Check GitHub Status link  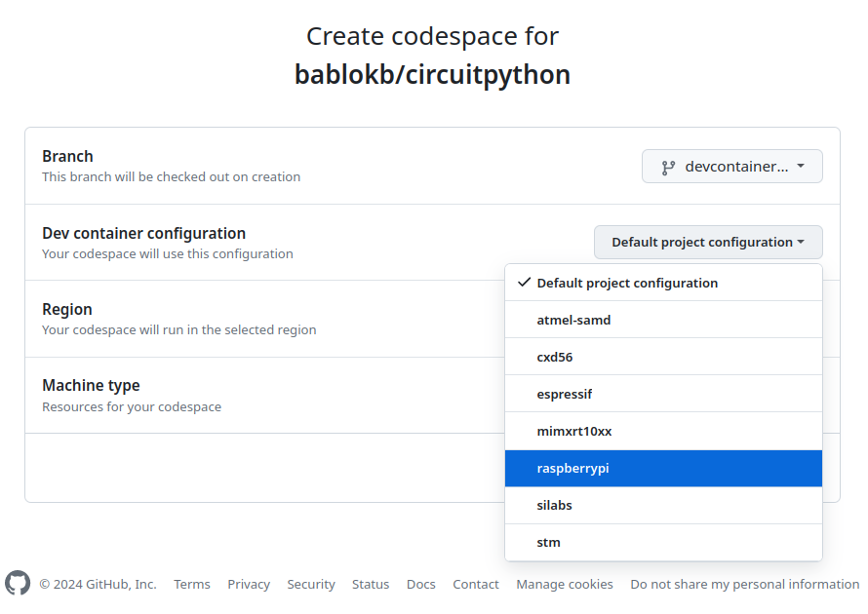pyautogui.click(x=371, y=585)
